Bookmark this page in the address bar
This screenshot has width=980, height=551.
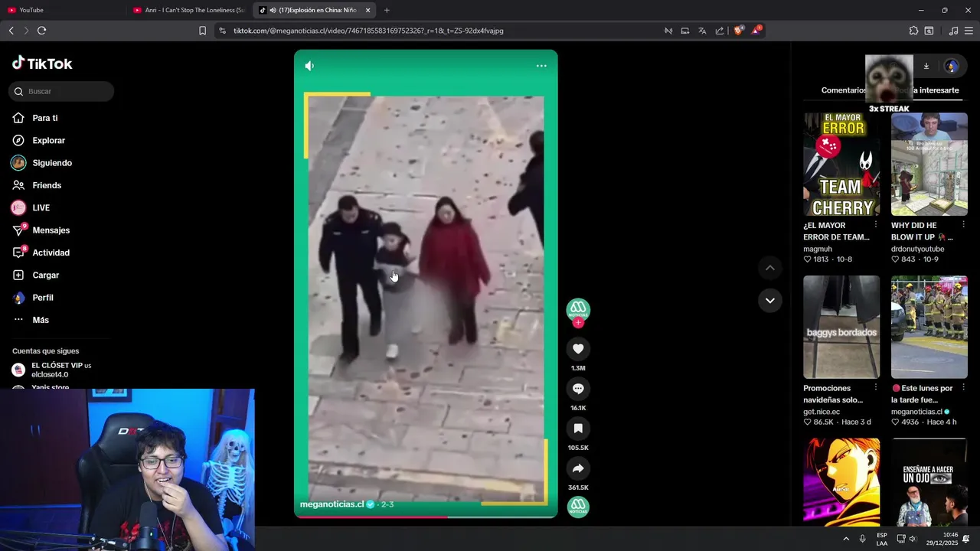click(202, 31)
